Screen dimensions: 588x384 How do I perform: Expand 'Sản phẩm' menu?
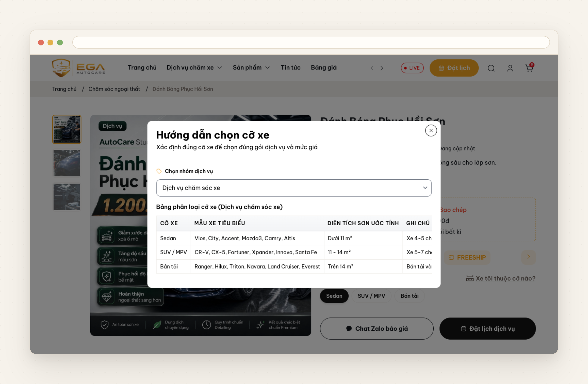251,68
